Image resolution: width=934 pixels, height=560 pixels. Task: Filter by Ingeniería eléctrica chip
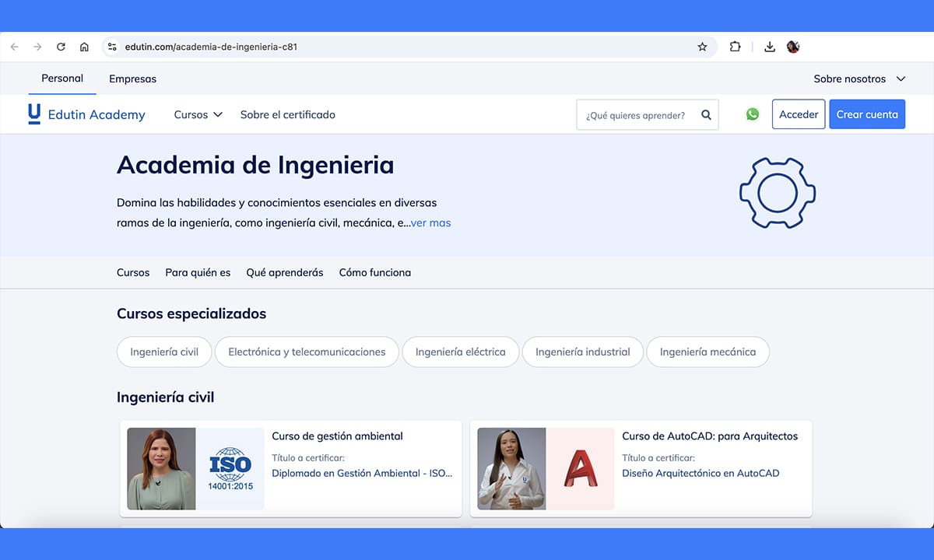(x=460, y=352)
